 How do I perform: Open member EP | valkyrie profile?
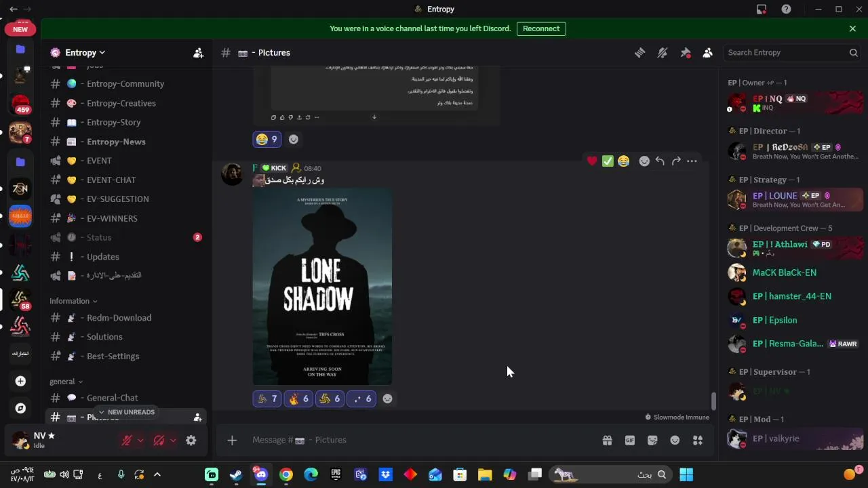coord(793,439)
